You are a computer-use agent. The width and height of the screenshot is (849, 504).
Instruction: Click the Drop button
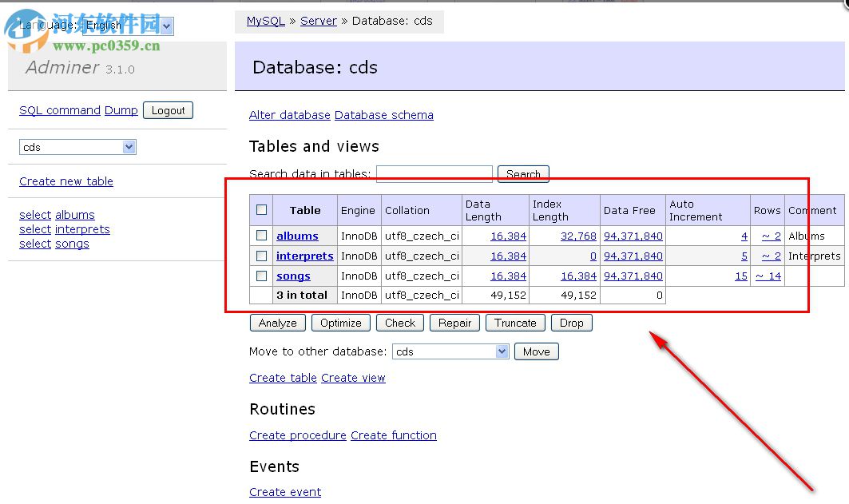tap(571, 323)
